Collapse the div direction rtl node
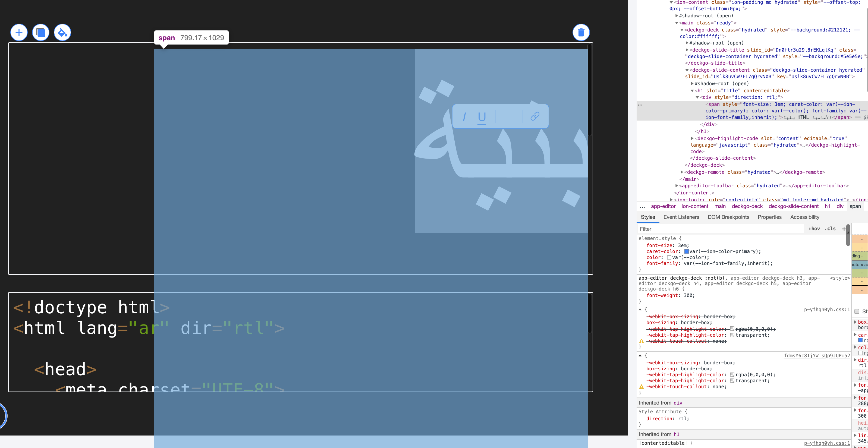This screenshot has width=868, height=448. pos(697,97)
